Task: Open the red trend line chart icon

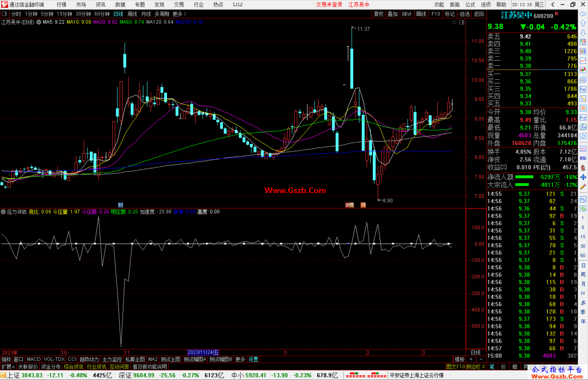Action: (583, 61)
